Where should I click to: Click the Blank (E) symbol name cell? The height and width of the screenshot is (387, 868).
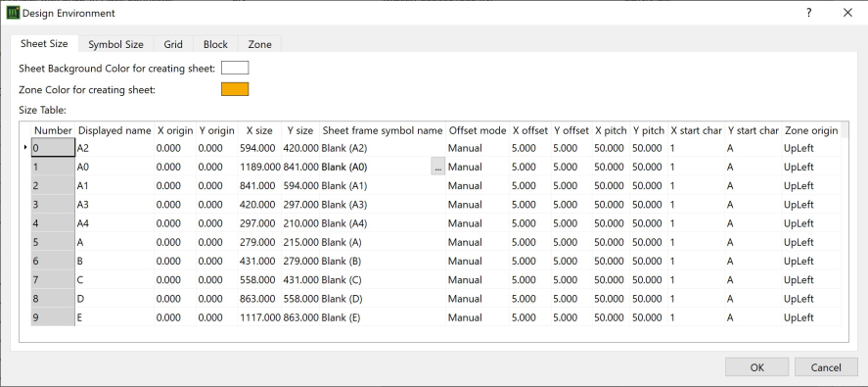tap(383, 317)
